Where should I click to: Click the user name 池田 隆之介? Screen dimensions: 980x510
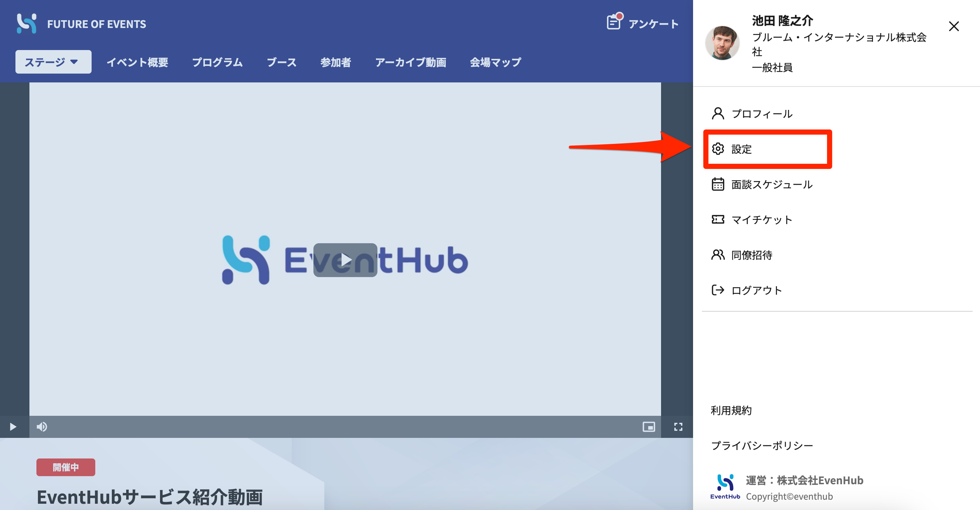782,21
